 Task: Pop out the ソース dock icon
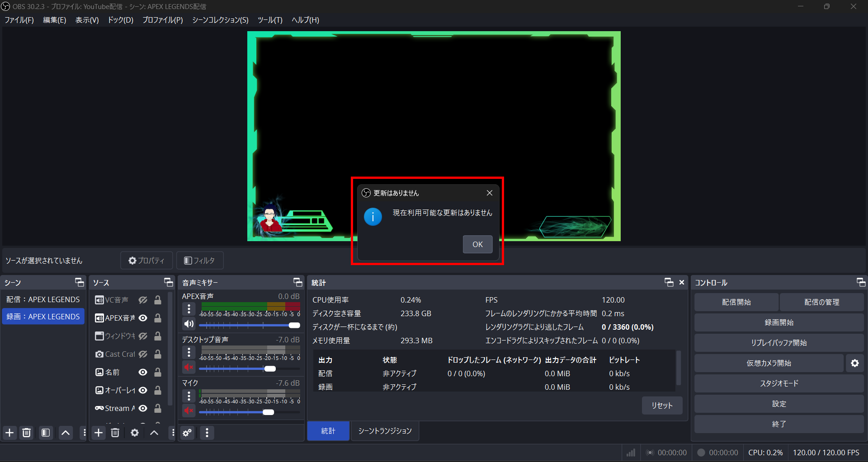click(x=169, y=282)
